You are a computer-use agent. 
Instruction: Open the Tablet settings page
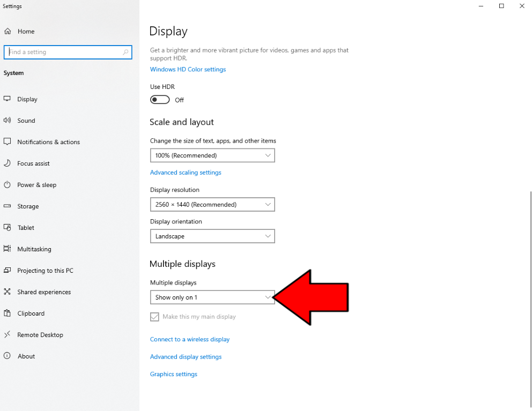pos(26,228)
